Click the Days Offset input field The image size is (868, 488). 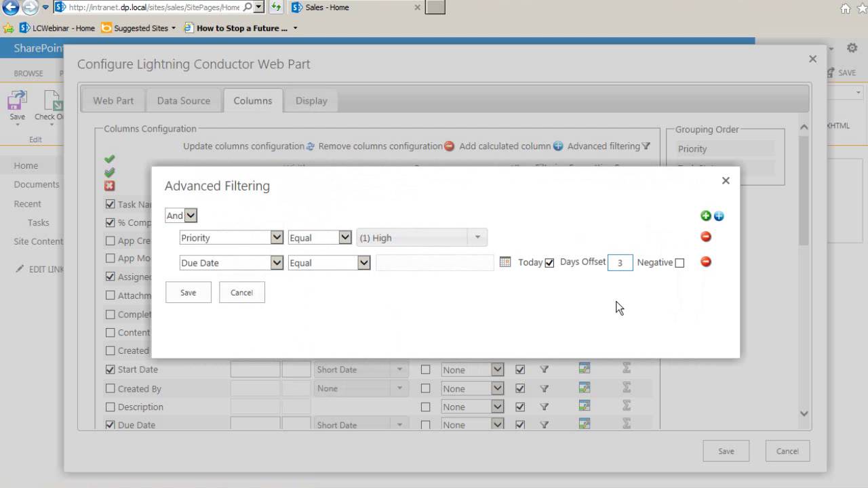point(620,262)
